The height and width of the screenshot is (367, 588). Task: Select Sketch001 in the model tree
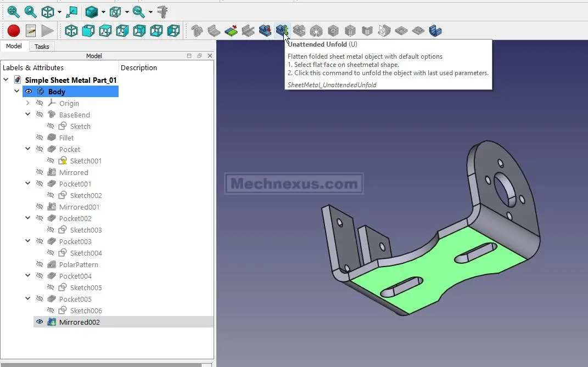[x=86, y=161]
